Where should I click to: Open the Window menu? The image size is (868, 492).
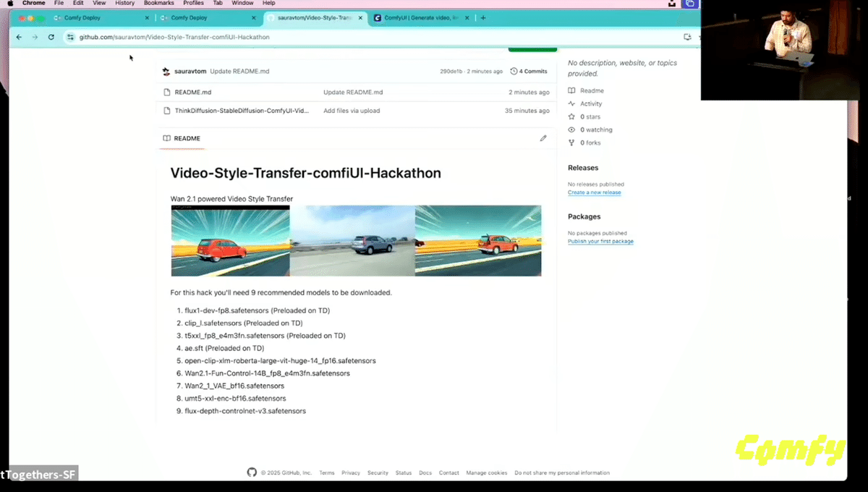click(242, 3)
